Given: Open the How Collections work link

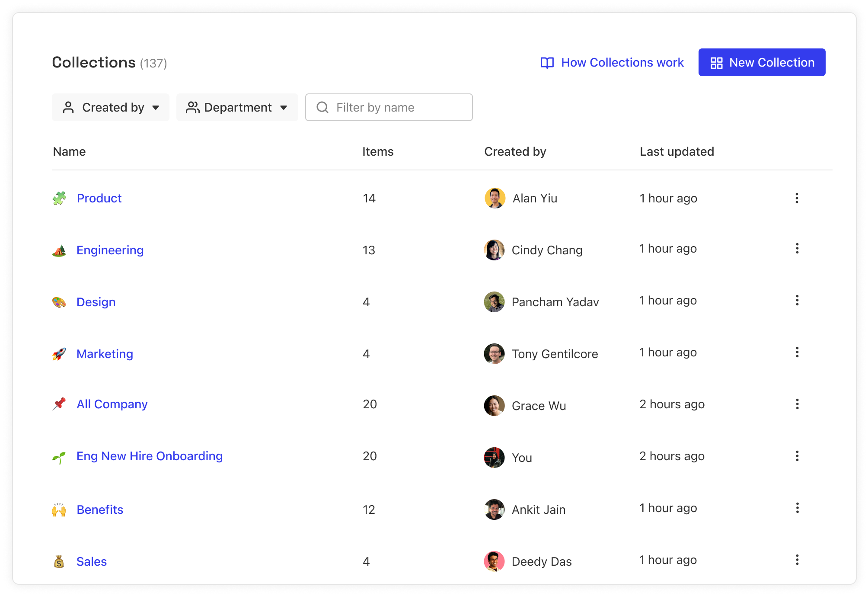Looking at the screenshot, I should pos(622,63).
